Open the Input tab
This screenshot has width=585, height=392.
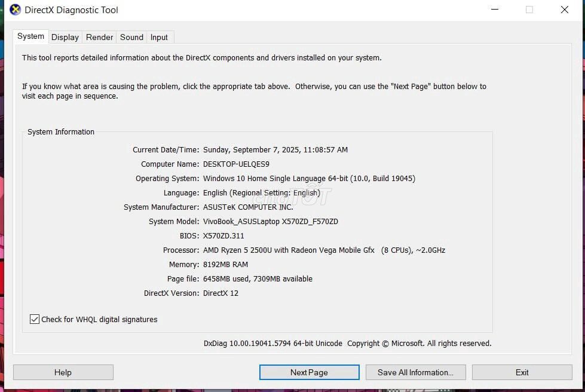159,37
